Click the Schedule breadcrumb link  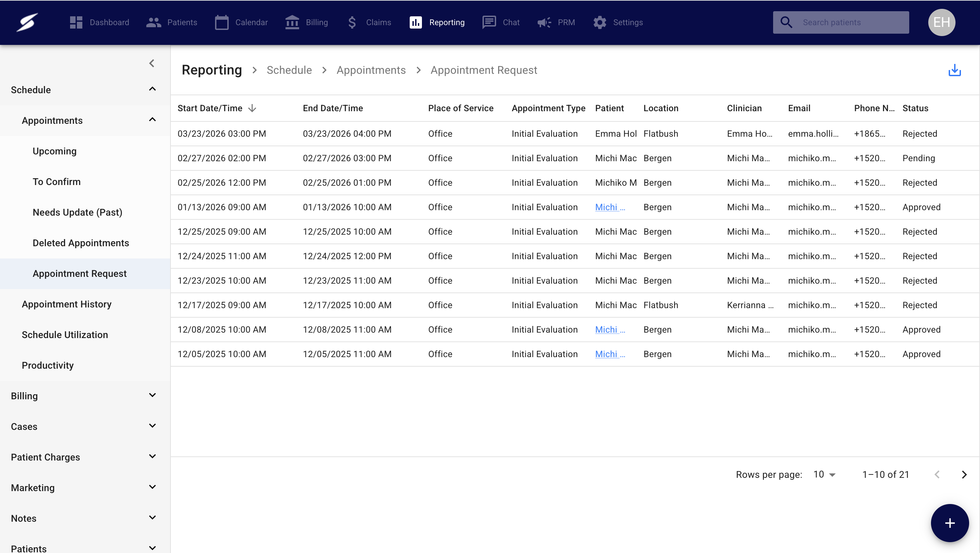289,70
